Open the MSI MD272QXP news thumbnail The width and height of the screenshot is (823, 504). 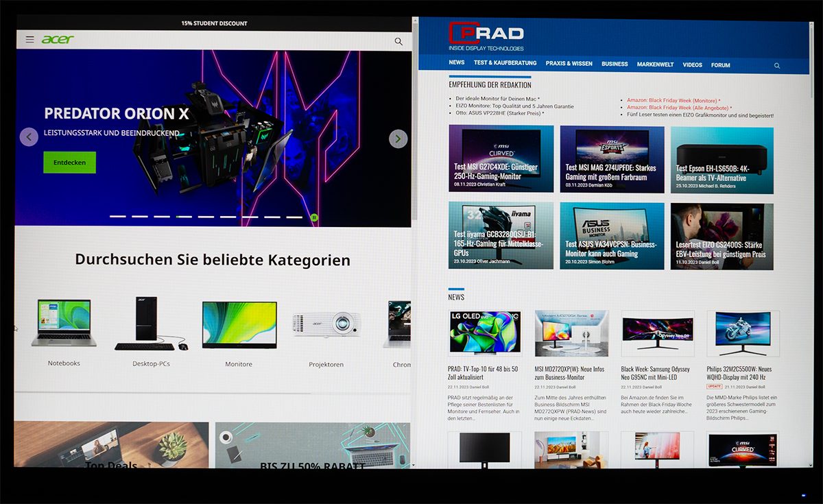571,333
